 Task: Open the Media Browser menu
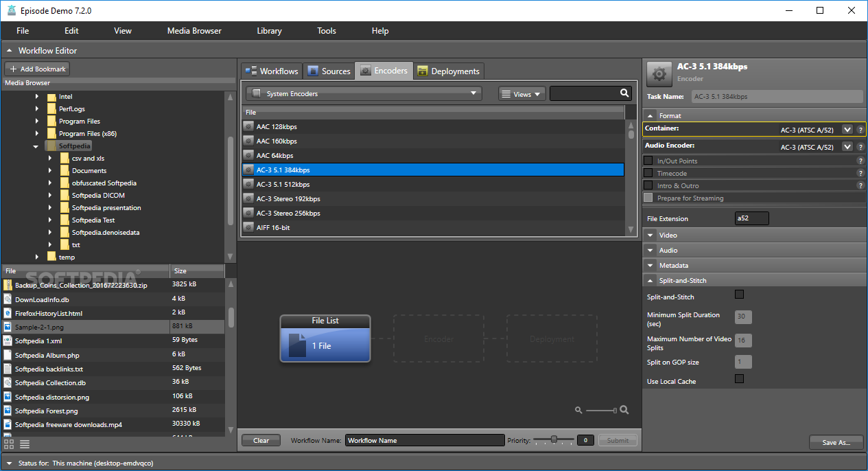[194, 31]
